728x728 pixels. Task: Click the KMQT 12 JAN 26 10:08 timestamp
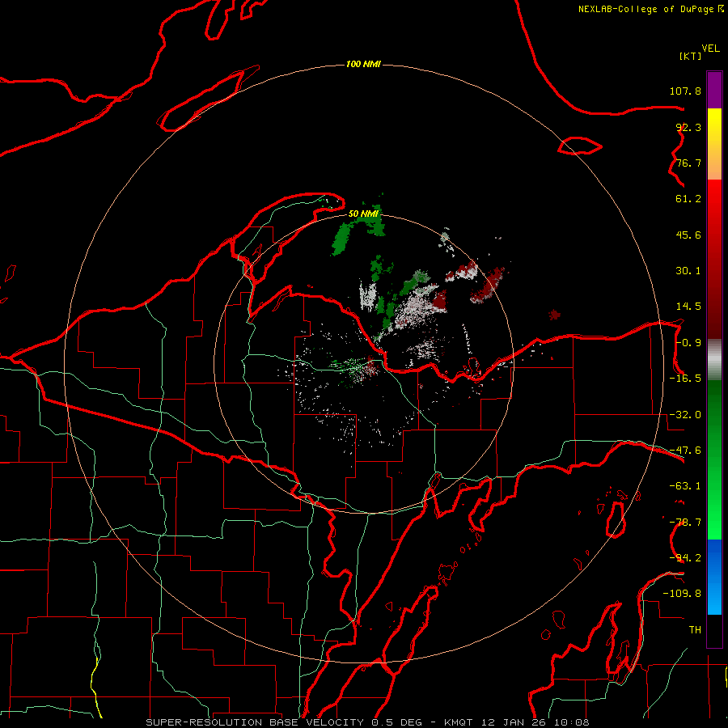[x=517, y=722]
